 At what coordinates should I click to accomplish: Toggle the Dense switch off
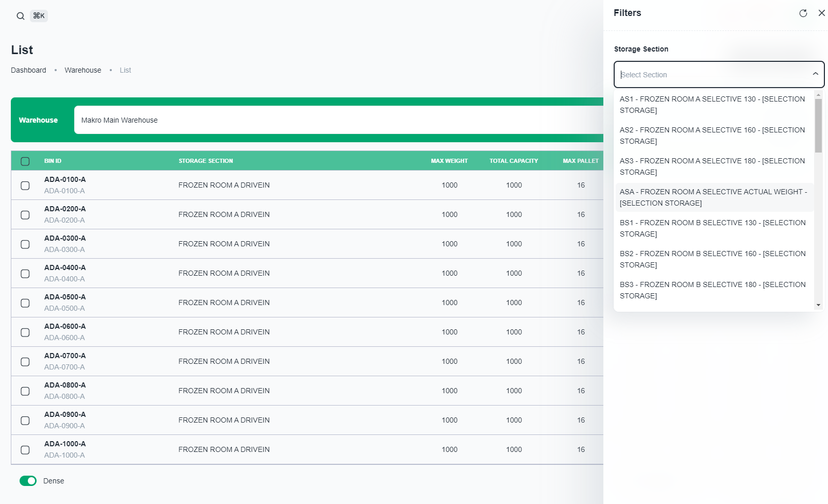coord(28,481)
